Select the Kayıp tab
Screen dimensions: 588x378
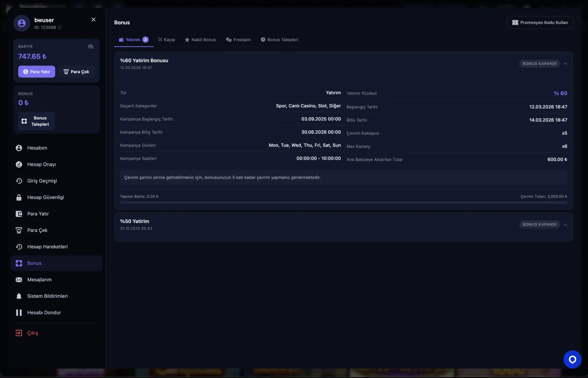tap(166, 40)
